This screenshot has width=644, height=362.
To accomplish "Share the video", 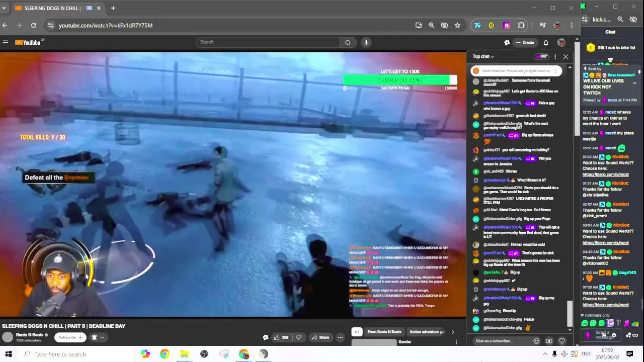I will pyautogui.click(x=320, y=337).
